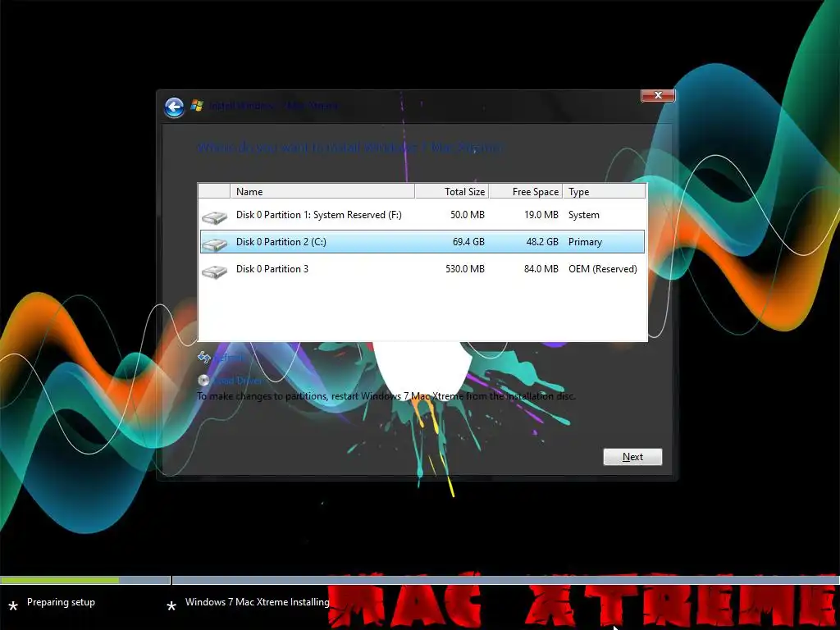Click 'Windows 7 Mac Xtreme Installing' status text

click(257, 602)
